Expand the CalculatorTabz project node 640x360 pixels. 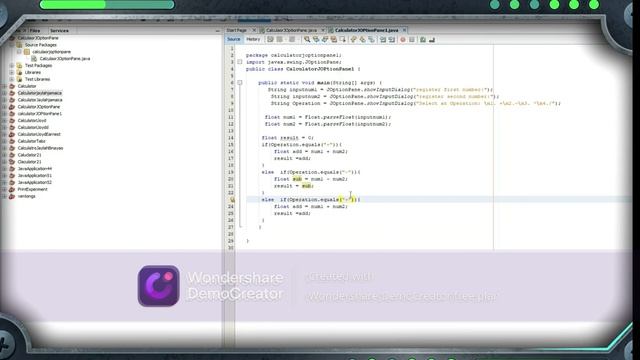point(4,141)
